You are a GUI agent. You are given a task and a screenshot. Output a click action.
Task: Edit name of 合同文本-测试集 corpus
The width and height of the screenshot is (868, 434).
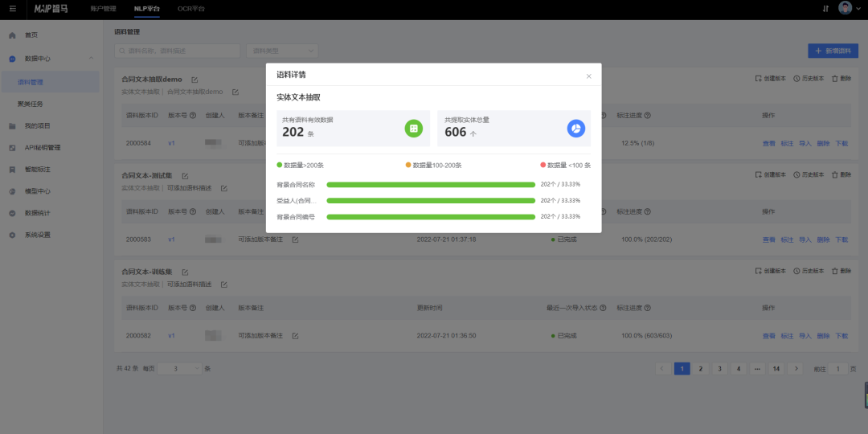[x=185, y=176]
